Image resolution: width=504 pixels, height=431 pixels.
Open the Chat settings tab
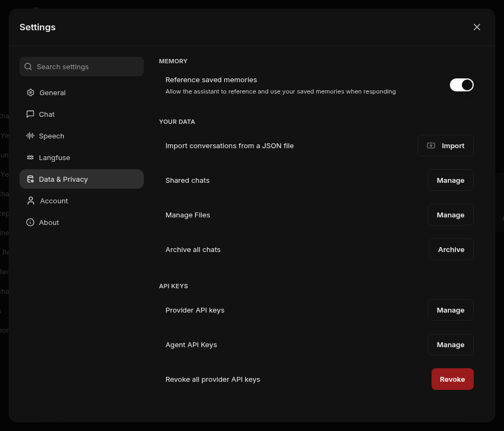click(82, 114)
